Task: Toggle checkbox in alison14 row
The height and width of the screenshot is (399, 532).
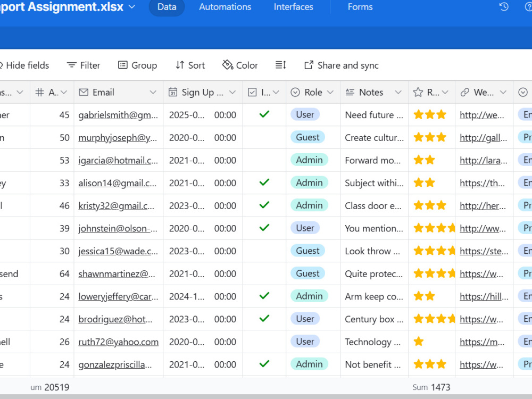Action: (x=264, y=182)
